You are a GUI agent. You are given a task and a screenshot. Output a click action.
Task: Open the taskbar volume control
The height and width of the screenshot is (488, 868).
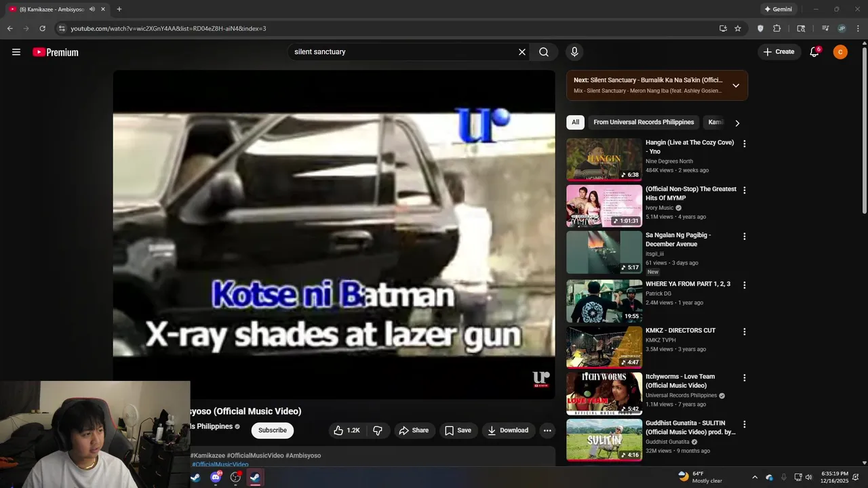pyautogui.click(x=808, y=477)
